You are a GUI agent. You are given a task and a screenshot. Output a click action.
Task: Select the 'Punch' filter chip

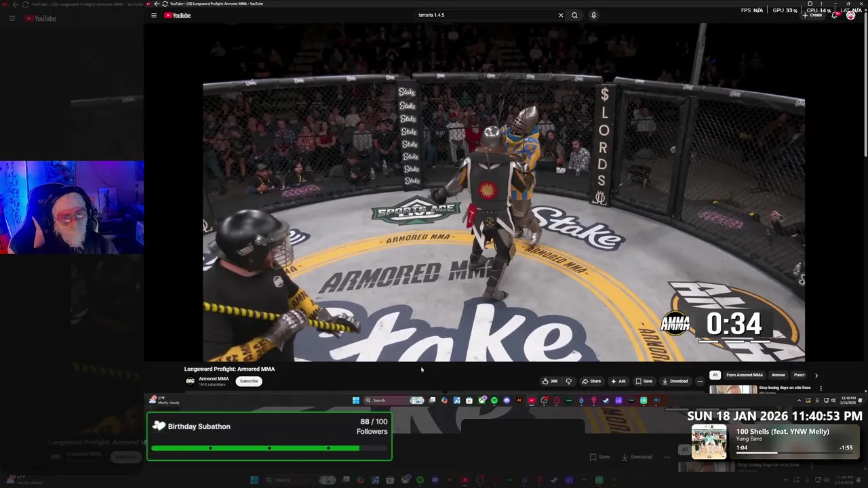coord(800,375)
